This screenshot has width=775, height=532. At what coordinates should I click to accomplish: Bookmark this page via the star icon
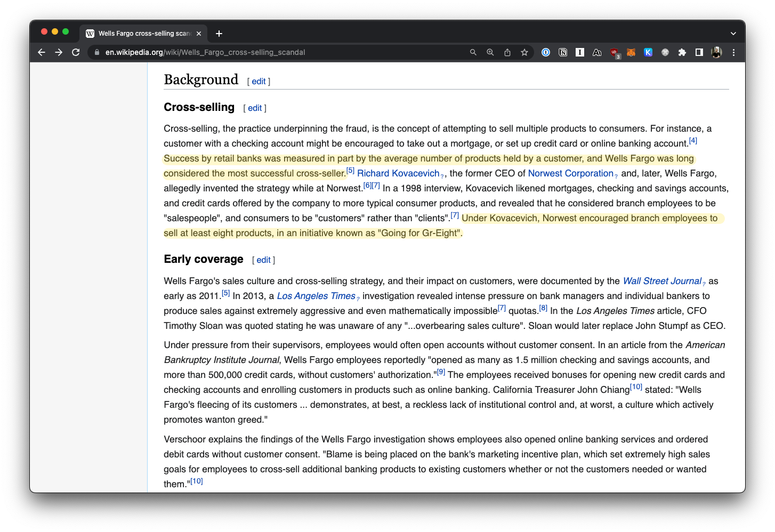tap(524, 52)
